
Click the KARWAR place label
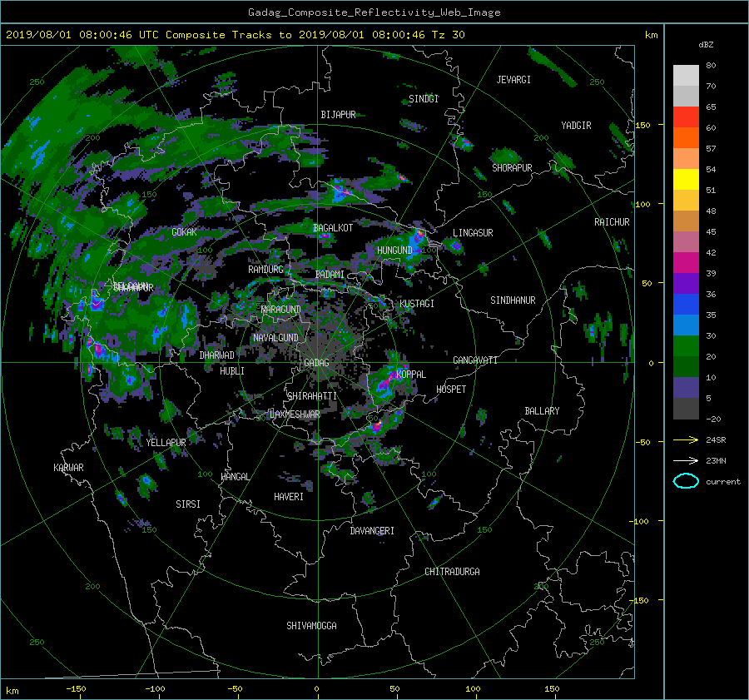click(68, 467)
